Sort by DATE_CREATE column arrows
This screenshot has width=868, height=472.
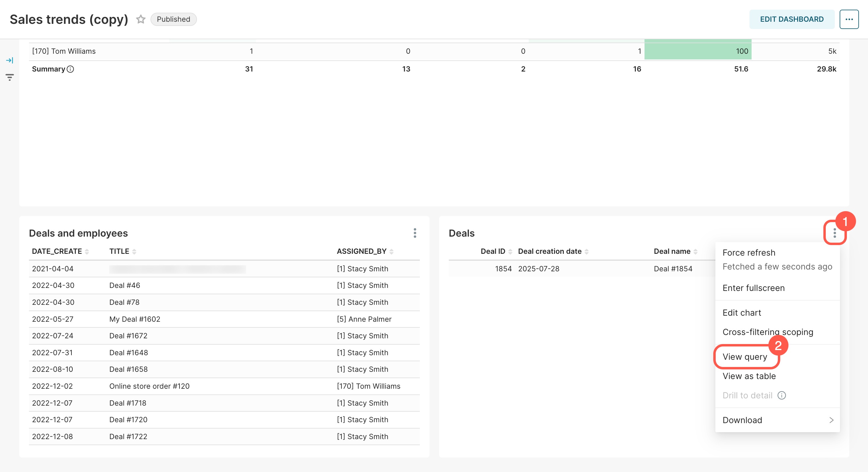click(87, 251)
